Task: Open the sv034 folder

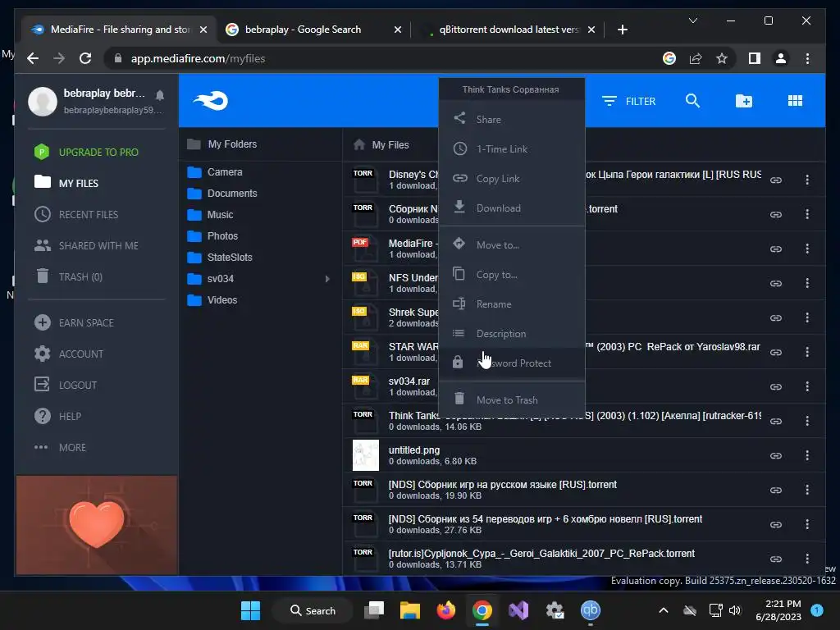Action: pos(211,279)
